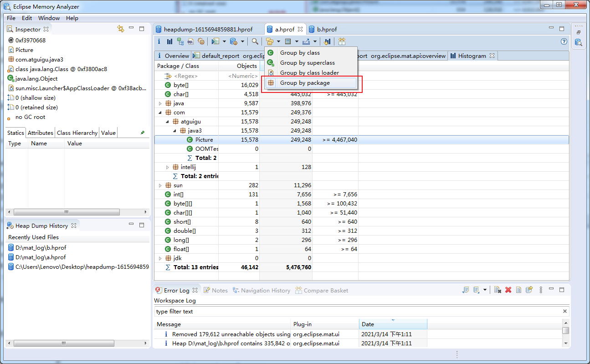Click compare to another heap dump icon
590x364 pixels.
327,41
